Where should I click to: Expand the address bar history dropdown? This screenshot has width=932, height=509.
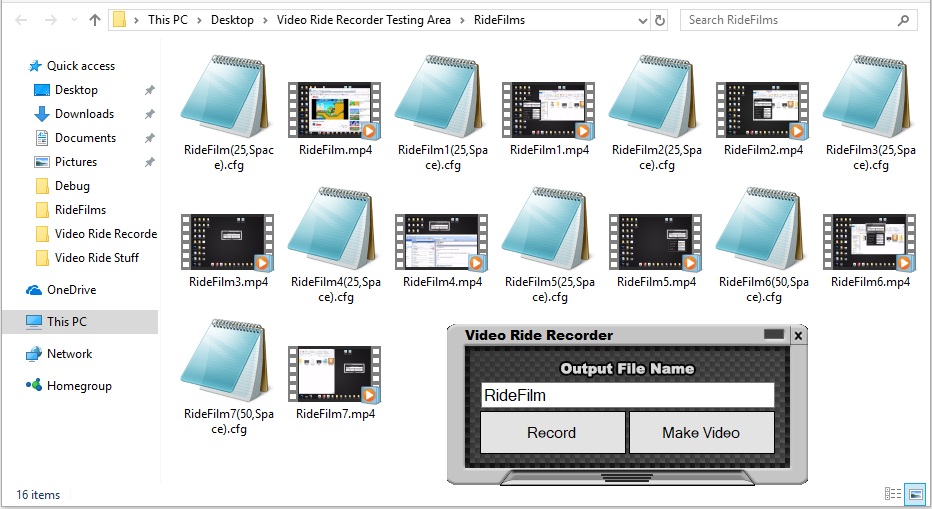click(643, 20)
